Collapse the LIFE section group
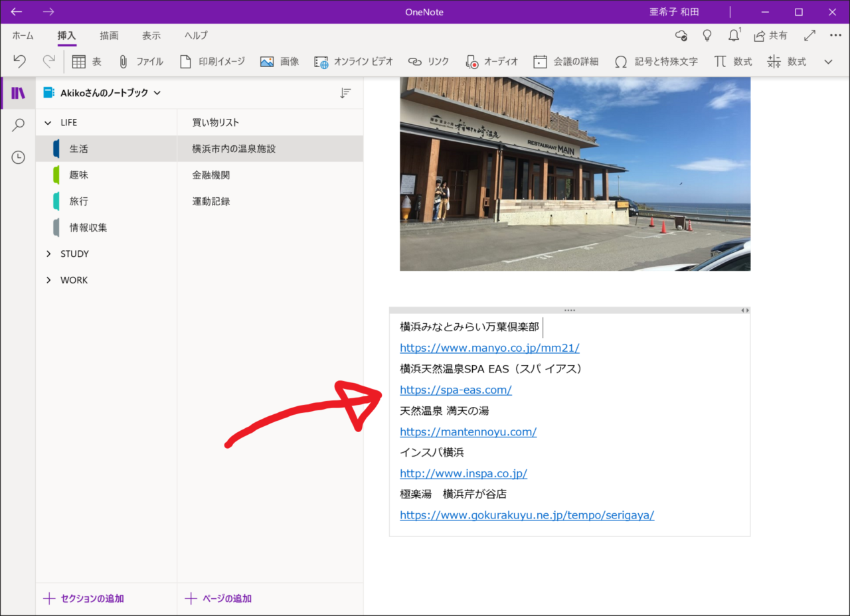The image size is (850, 616). coord(48,123)
